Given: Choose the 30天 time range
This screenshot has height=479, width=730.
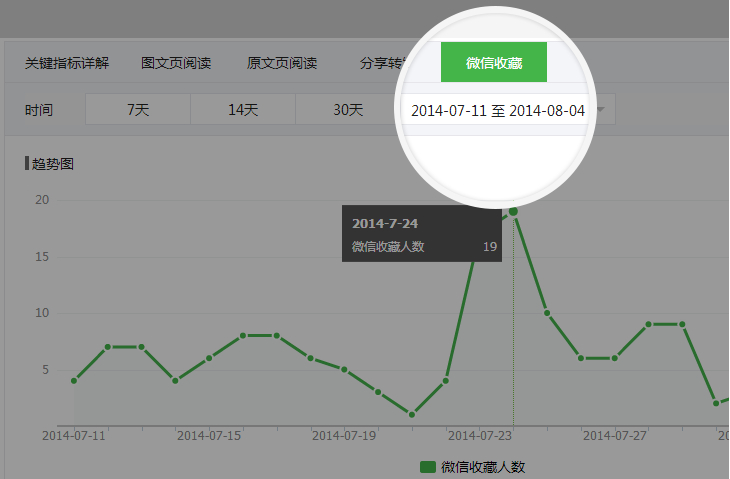Looking at the screenshot, I should (348, 109).
